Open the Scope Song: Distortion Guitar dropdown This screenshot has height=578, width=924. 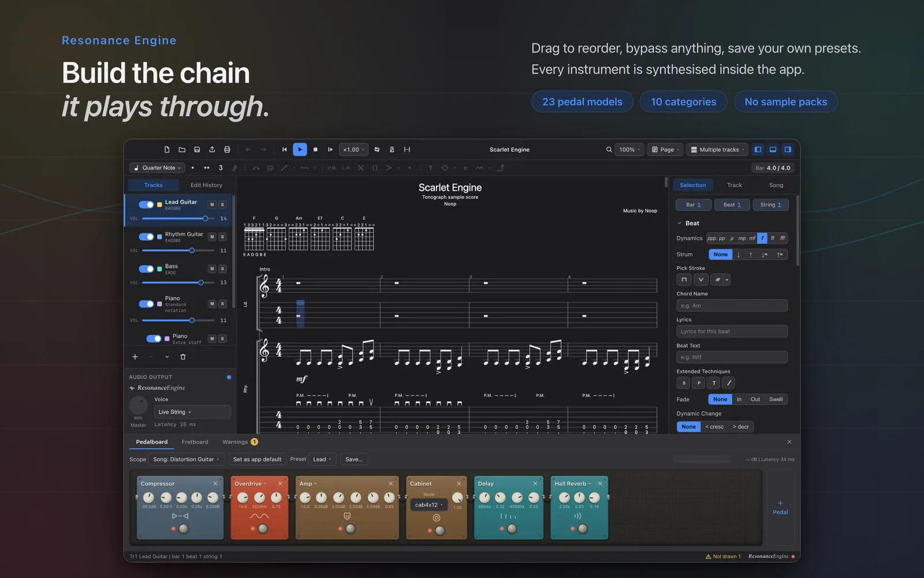(x=186, y=460)
